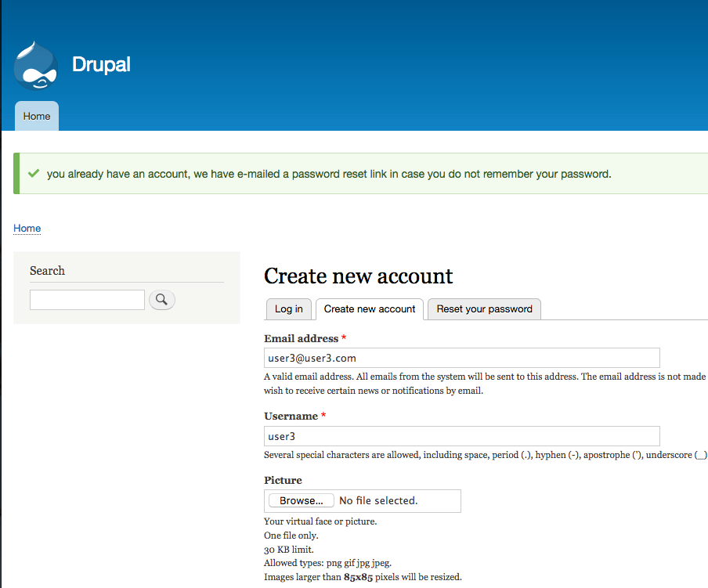Image resolution: width=708 pixels, height=588 pixels.
Task: Click inside the Search box
Action: pyautogui.click(x=86, y=299)
